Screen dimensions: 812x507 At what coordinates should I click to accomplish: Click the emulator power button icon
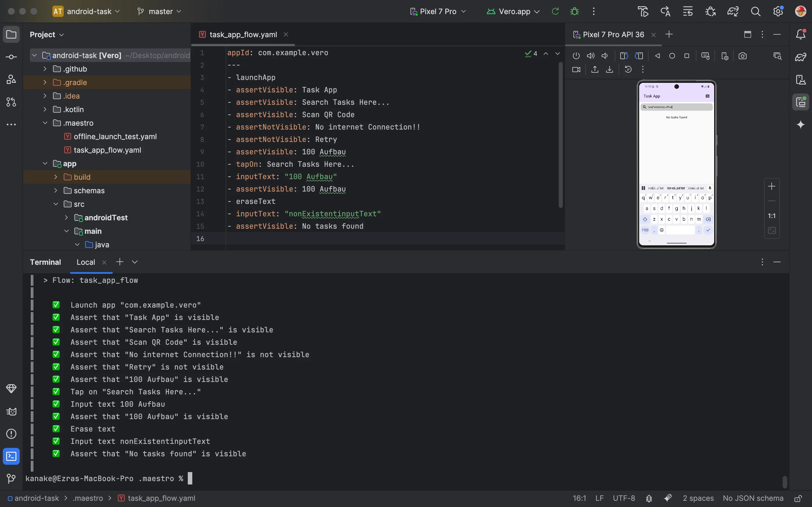(576, 56)
